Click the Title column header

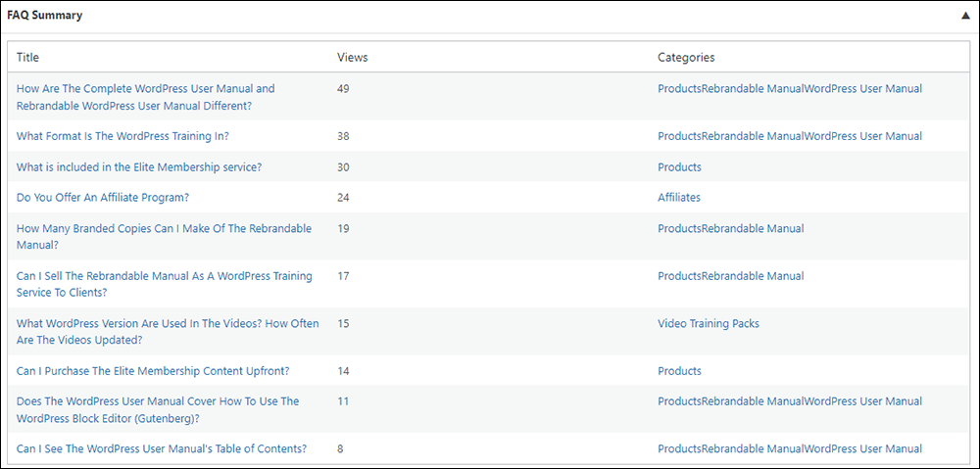tap(27, 58)
